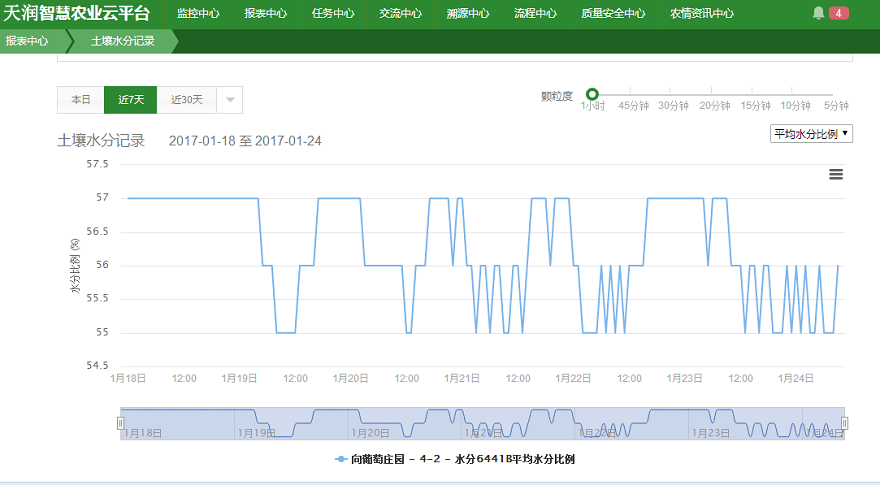This screenshot has width=880, height=485.
Task: Open the chart hamburger menu icon
Action: 836,174
